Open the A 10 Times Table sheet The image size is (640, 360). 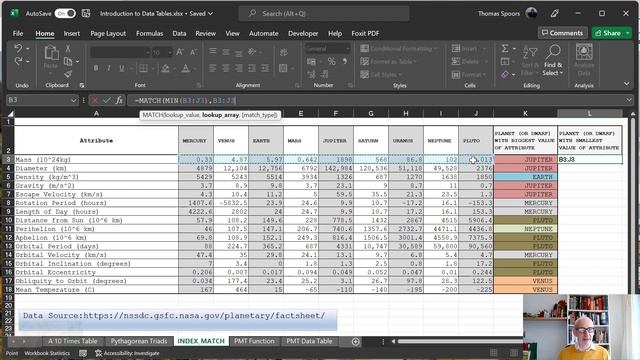[73, 341]
